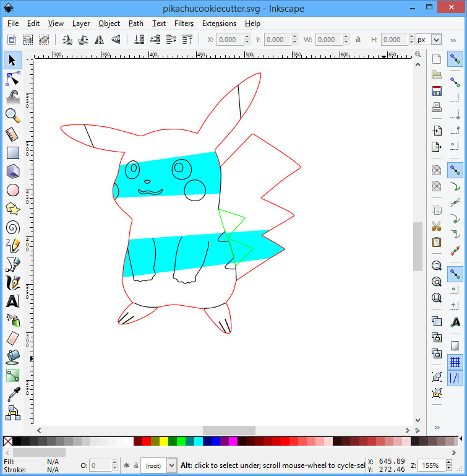The width and height of the screenshot is (467, 476).
Task: Increase zoom percentage spinner
Action: [x=449, y=462]
